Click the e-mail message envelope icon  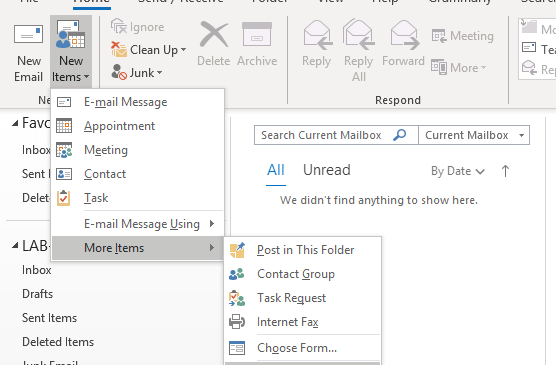64,102
